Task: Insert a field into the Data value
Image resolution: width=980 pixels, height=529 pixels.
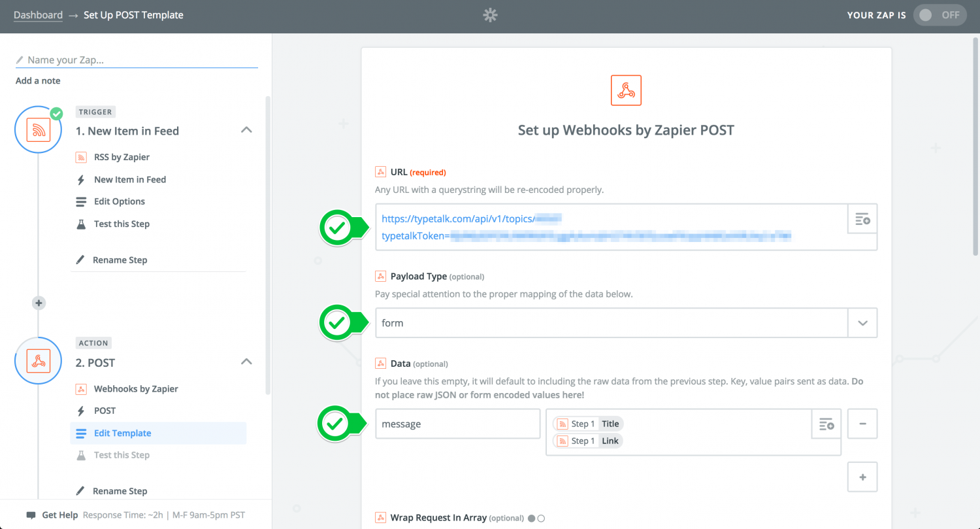Action: pyautogui.click(x=826, y=424)
